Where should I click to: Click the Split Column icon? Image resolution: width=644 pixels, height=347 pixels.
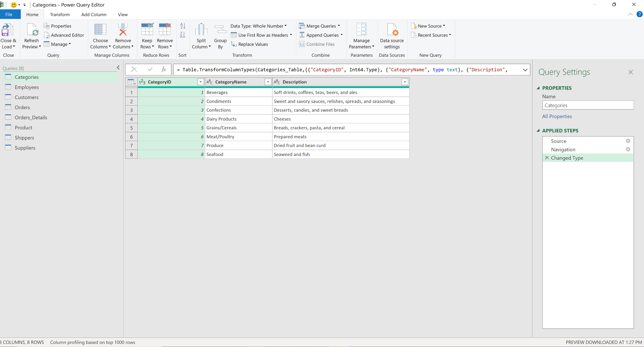201,30
